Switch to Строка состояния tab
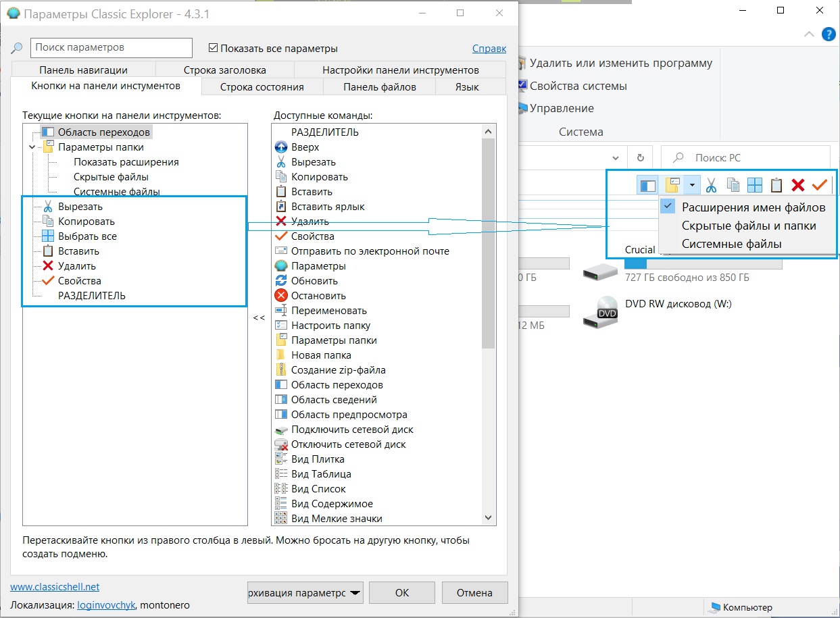840x618 pixels. (x=262, y=86)
